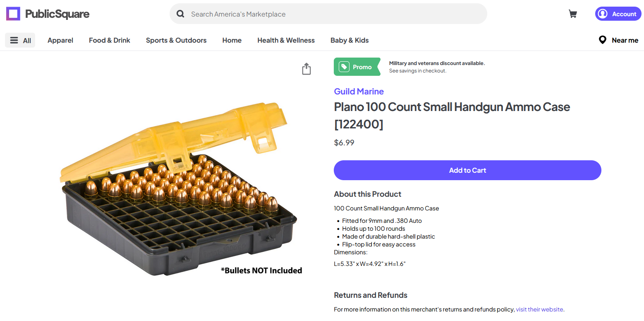Open the All categories hamburger menu
Image resolution: width=644 pixels, height=321 pixels.
(20, 40)
